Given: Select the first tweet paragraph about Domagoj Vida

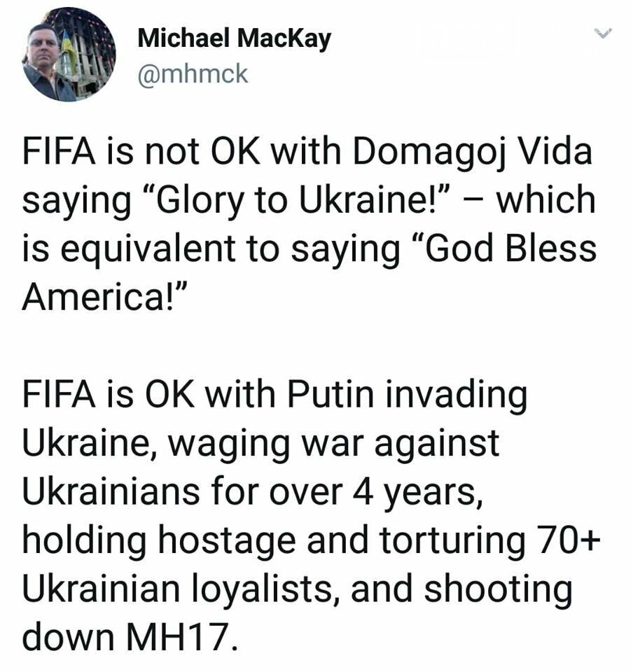Looking at the screenshot, I should point(309,224).
